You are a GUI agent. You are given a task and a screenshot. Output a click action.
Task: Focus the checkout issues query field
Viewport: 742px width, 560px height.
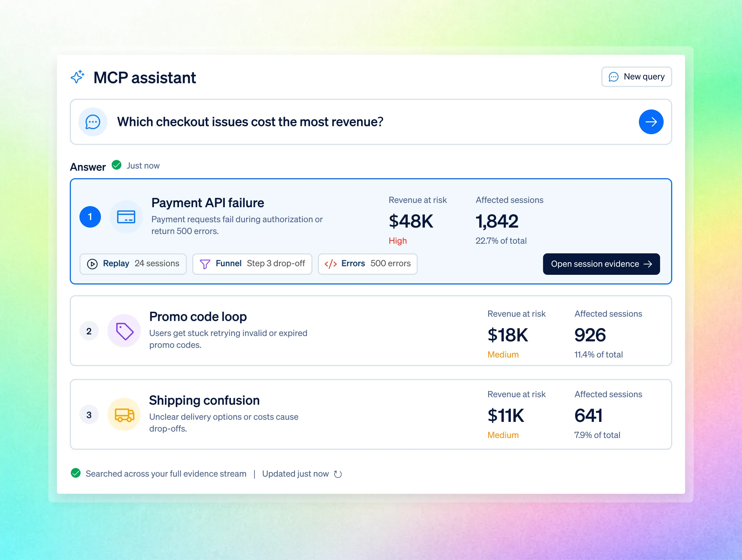tap(370, 122)
